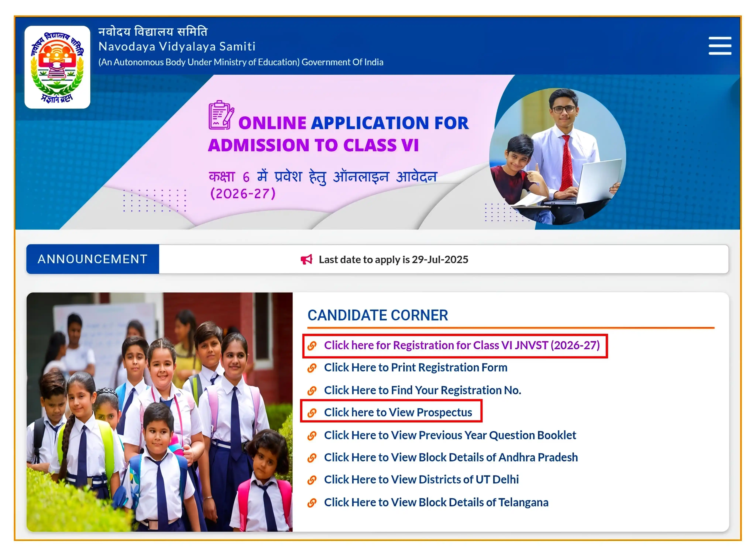Image resolution: width=756 pixels, height=557 pixels.
Task: Click the school children group photo
Action: pyautogui.click(x=159, y=412)
